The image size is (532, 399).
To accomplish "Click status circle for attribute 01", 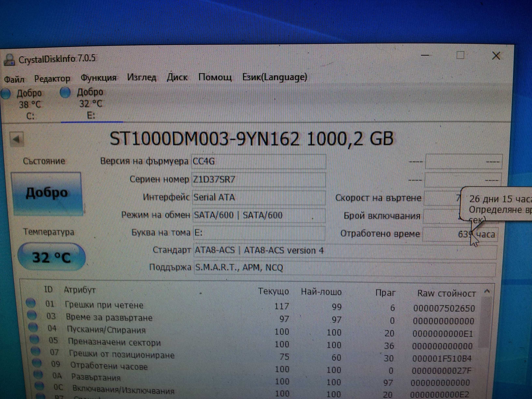I will [x=30, y=303].
